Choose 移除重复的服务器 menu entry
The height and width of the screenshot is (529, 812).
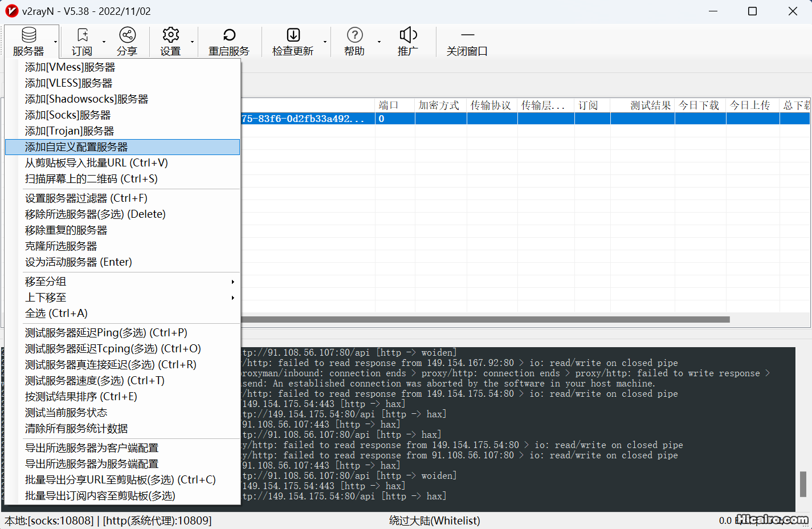click(x=123, y=230)
